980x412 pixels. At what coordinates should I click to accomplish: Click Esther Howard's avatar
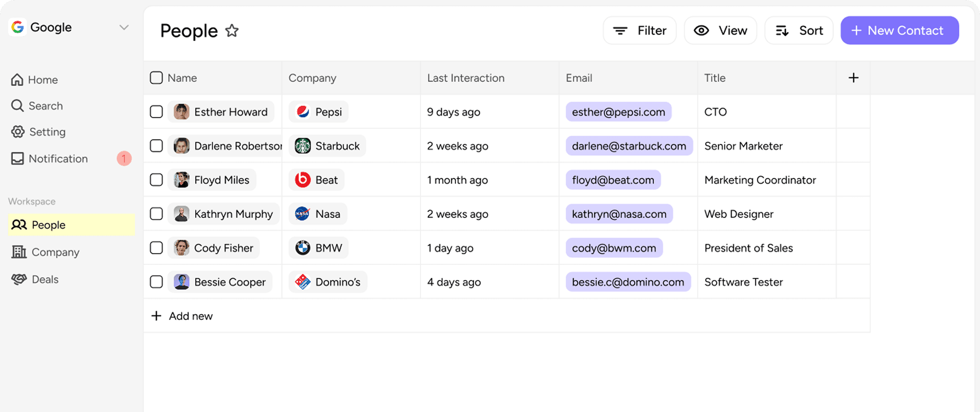(x=181, y=112)
